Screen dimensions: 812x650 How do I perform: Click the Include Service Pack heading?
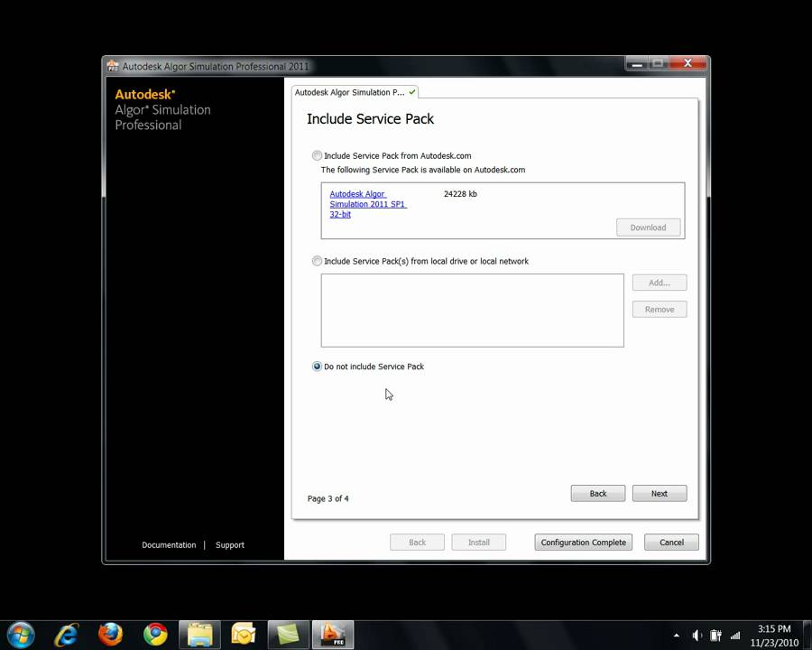tap(370, 118)
